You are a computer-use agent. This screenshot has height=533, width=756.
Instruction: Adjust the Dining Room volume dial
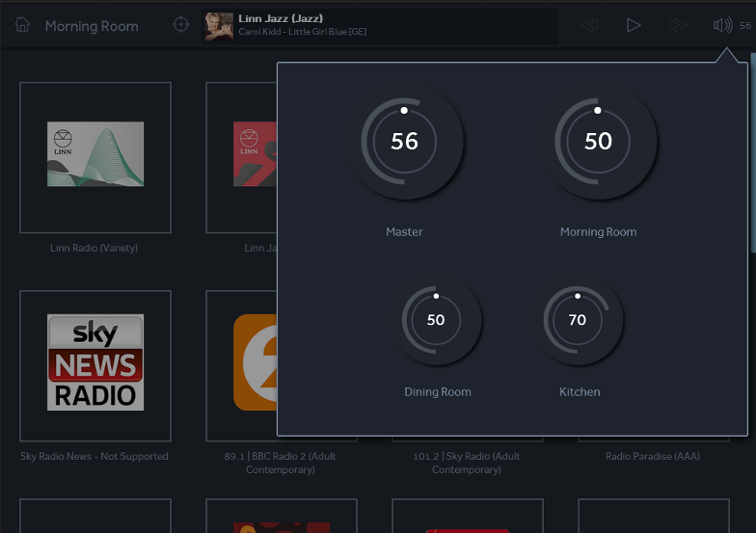436,320
